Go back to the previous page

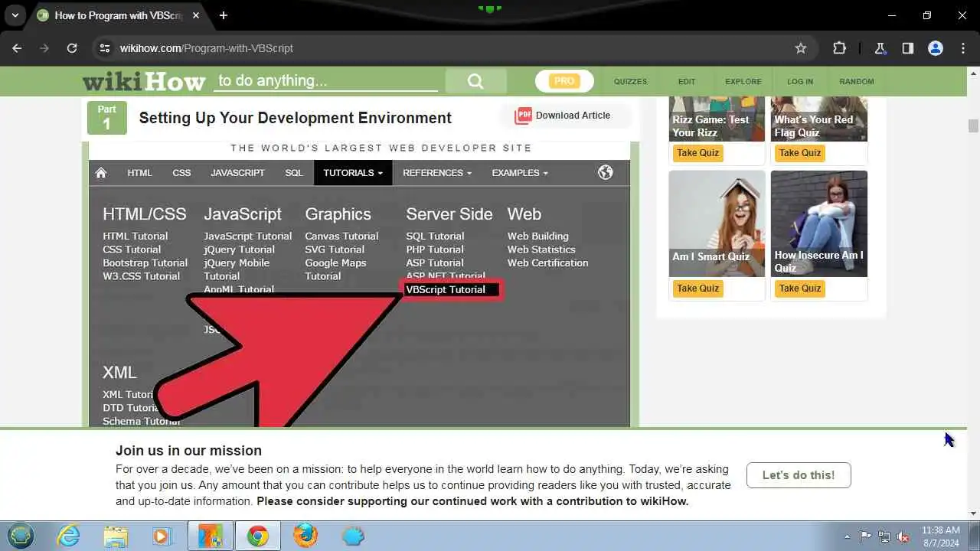(17, 48)
